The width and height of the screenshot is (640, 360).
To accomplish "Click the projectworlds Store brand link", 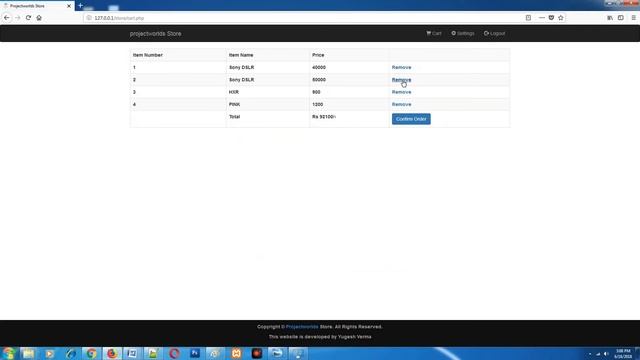I will pyautogui.click(x=156, y=33).
